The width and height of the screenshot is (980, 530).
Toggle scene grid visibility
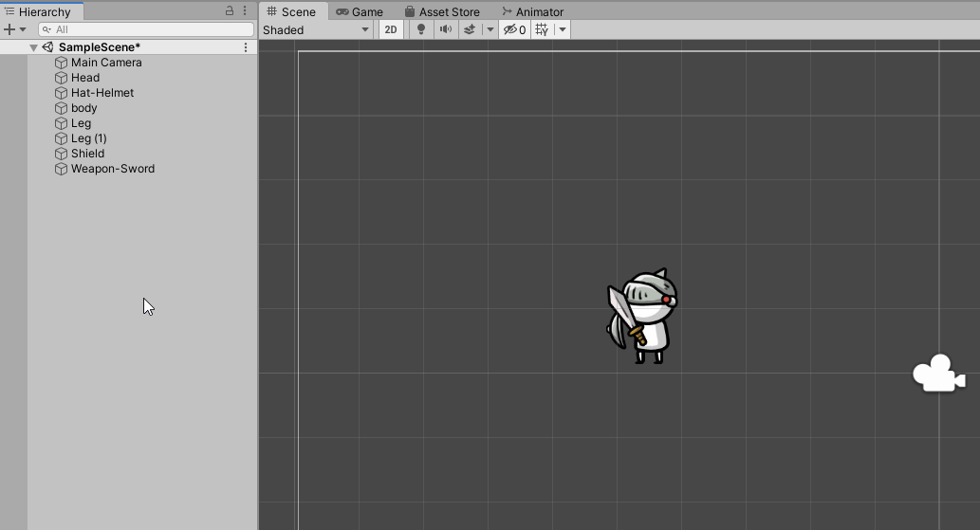point(542,29)
